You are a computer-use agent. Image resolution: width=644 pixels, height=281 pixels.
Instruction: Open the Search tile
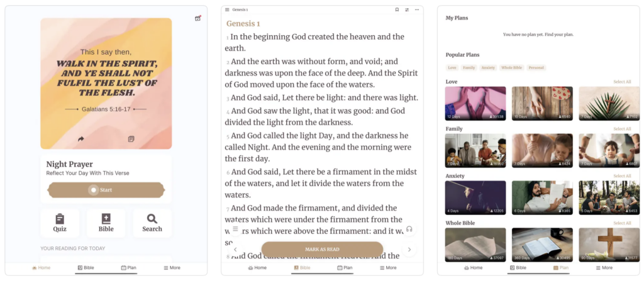(x=152, y=223)
